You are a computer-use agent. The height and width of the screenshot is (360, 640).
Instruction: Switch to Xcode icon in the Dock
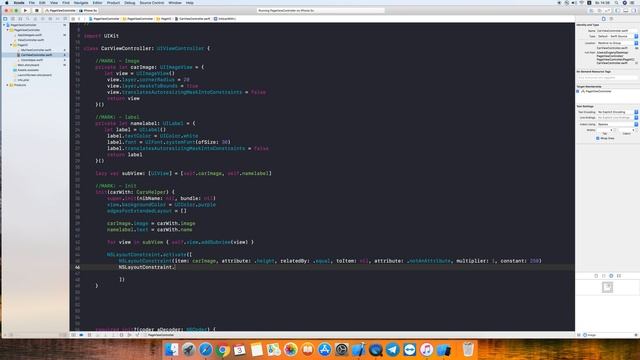(x=359, y=349)
